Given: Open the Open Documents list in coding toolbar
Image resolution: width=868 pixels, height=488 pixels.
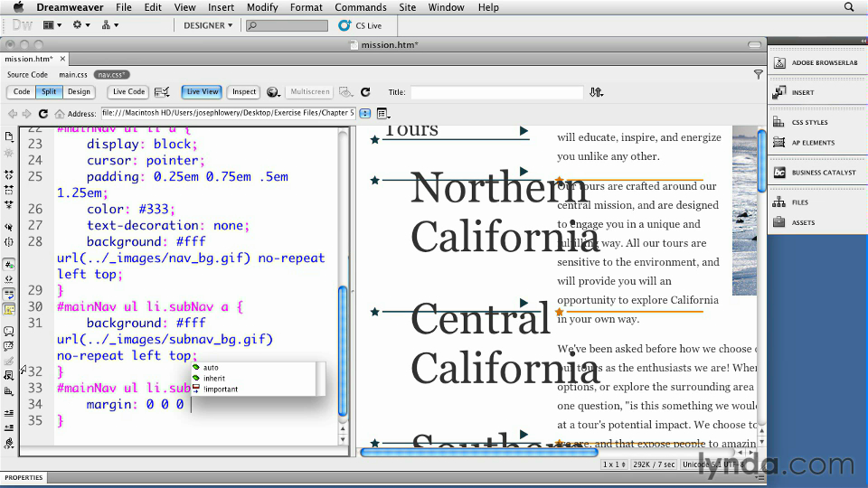Looking at the screenshot, I should [9, 136].
